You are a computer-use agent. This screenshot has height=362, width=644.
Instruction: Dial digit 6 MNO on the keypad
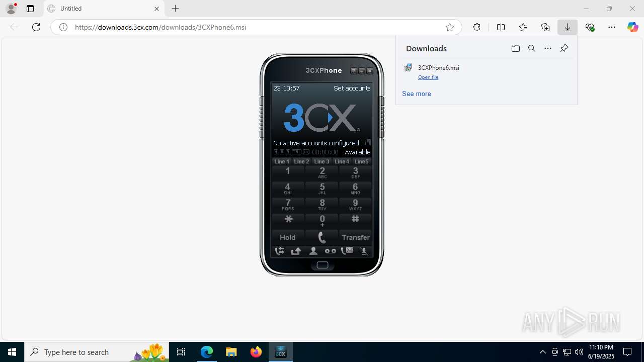[x=355, y=189]
